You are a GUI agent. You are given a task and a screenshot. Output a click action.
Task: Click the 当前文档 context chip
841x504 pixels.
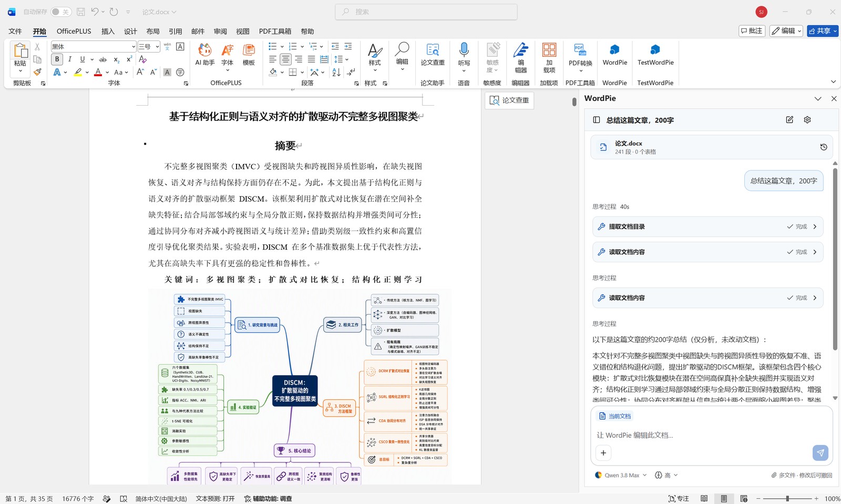pos(615,416)
